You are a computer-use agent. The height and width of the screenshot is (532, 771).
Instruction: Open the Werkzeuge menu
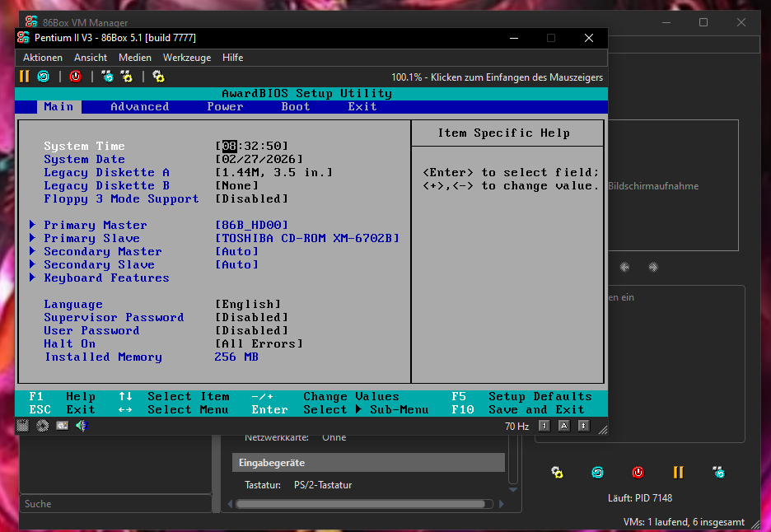pyautogui.click(x=187, y=58)
